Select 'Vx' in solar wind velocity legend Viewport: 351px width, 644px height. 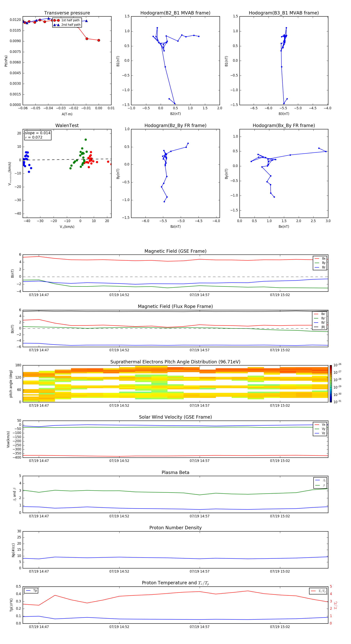coord(320,425)
